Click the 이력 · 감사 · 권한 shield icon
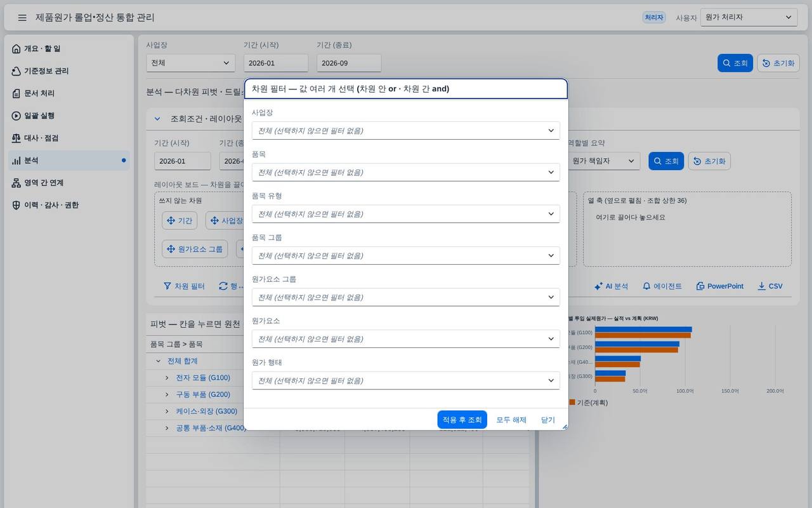This screenshot has width=812, height=508. pos(16,205)
